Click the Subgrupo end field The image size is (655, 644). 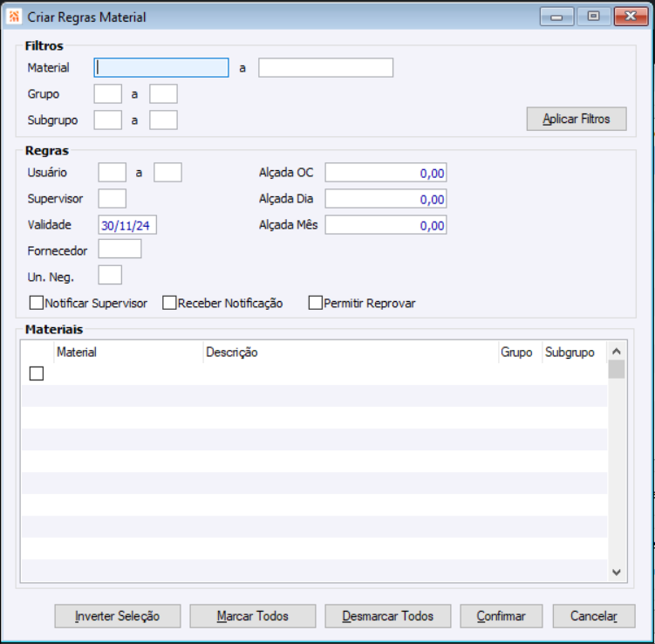[163, 120]
